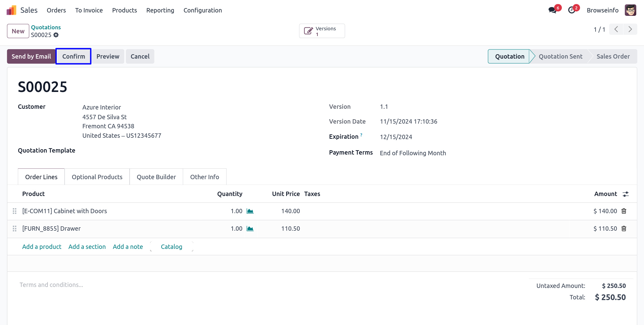Open forecast chart icon for Drawer
Viewport: 644px width, 325px height.
point(250,229)
